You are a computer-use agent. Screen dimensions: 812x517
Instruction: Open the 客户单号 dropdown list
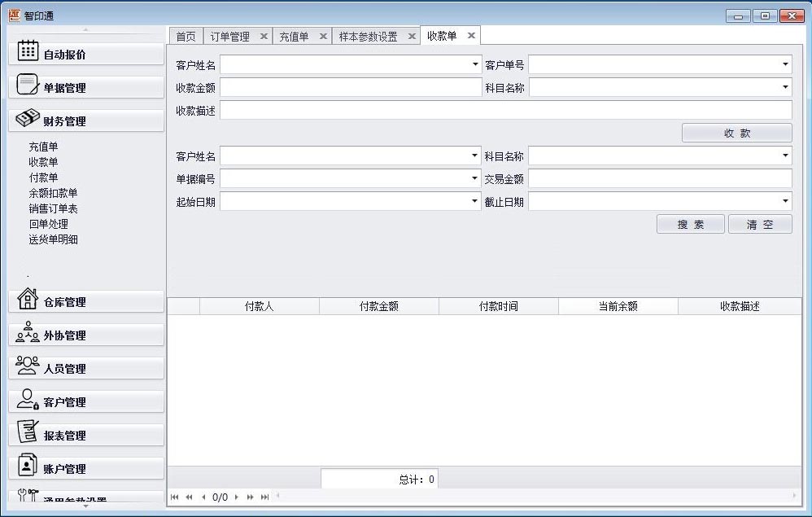[785, 64]
